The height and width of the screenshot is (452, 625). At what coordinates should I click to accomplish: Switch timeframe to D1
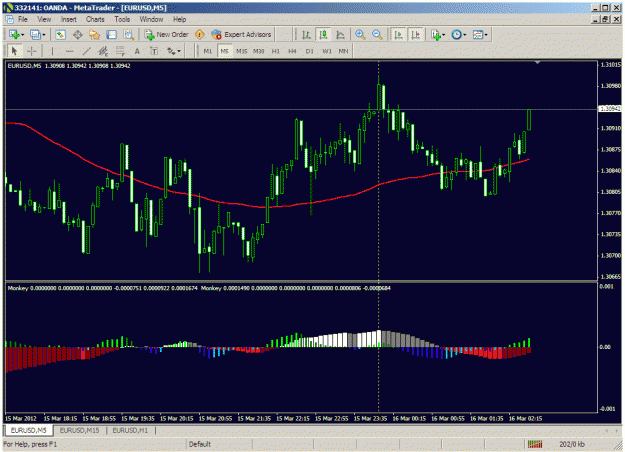(309, 51)
